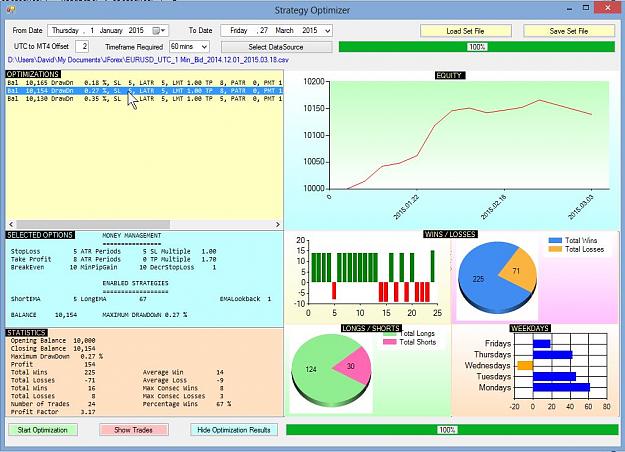Viewport: 625px width, 452px height.
Task: Click the Tuesdays bar in Weekdays chart
Action: [554, 376]
